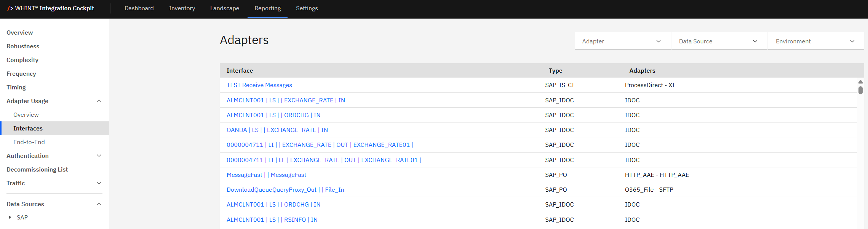Viewport: 868px width, 229px height.
Task: Expand the SAP tree node arrow
Action: point(10,217)
